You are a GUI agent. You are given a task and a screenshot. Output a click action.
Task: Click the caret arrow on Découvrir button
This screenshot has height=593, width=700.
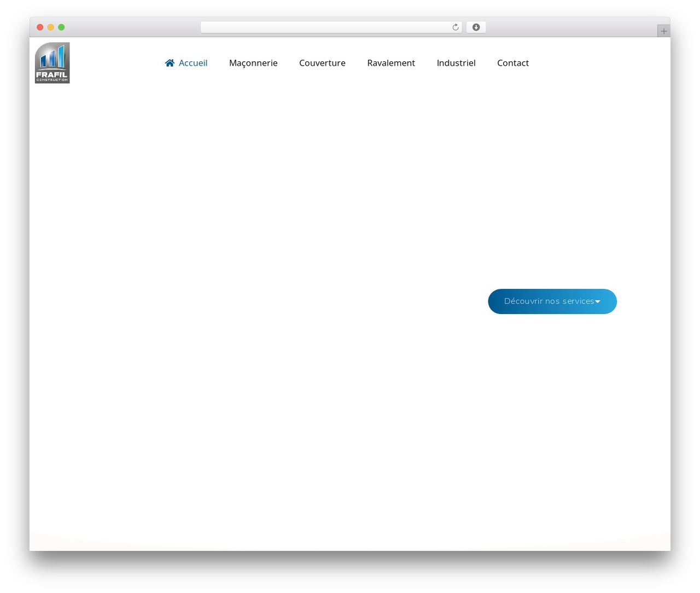[x=597, y=301]
